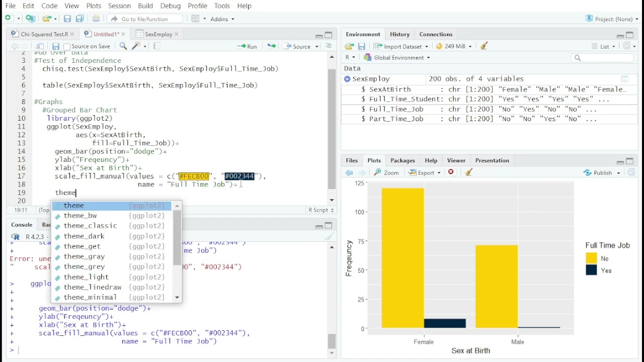This screenshot has width=644, height=362.
Task: Open the Connections tab
Action: click(436, 34)
